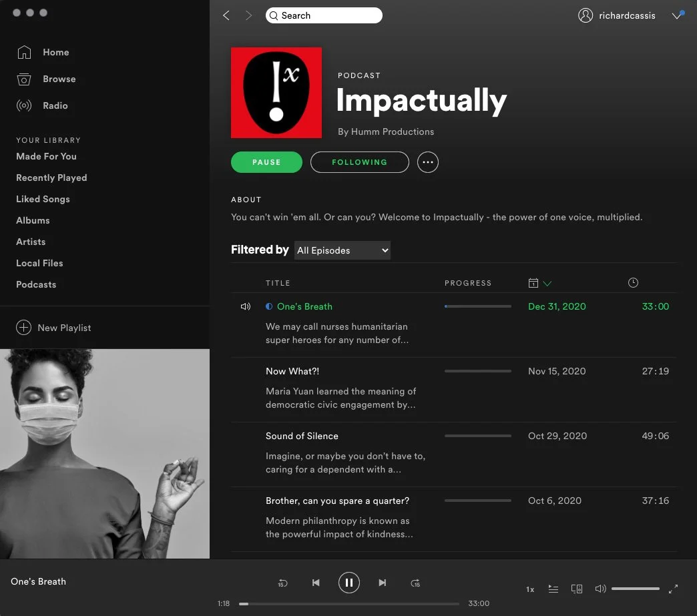Toggle the FOLLOWING button
Screen dimensions: 697x616
[x=359, y=162]
